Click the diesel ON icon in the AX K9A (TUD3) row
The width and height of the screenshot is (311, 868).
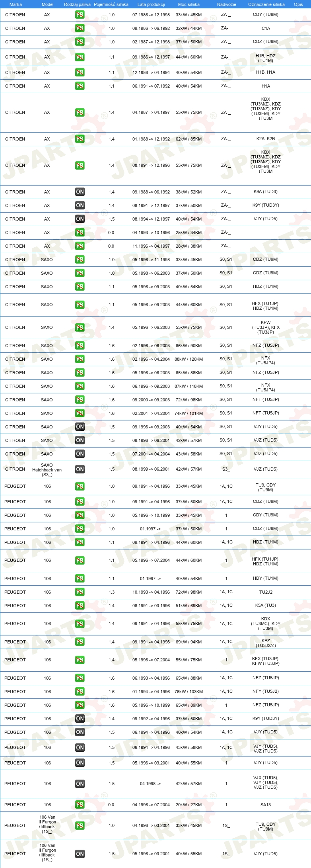tap(80, 192)
